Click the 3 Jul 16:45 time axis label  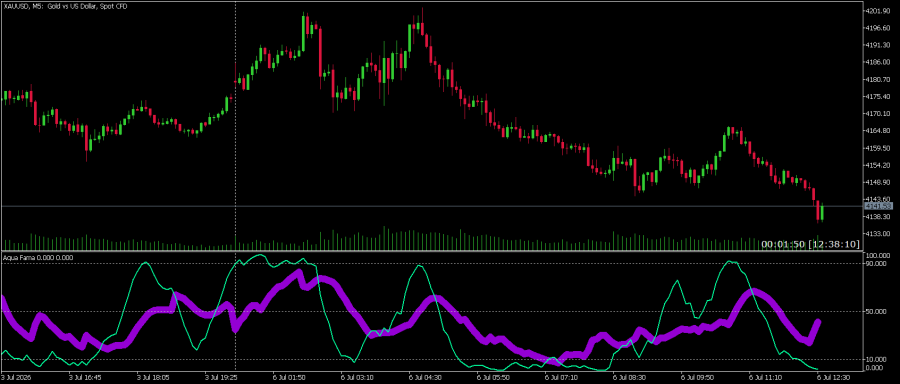(x=85, y=378)
